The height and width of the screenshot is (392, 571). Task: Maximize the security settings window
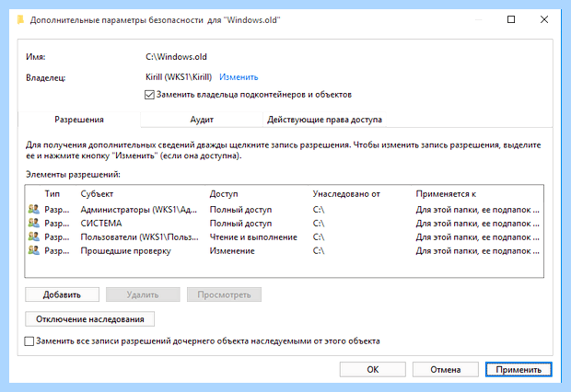(x=511, y=19)
